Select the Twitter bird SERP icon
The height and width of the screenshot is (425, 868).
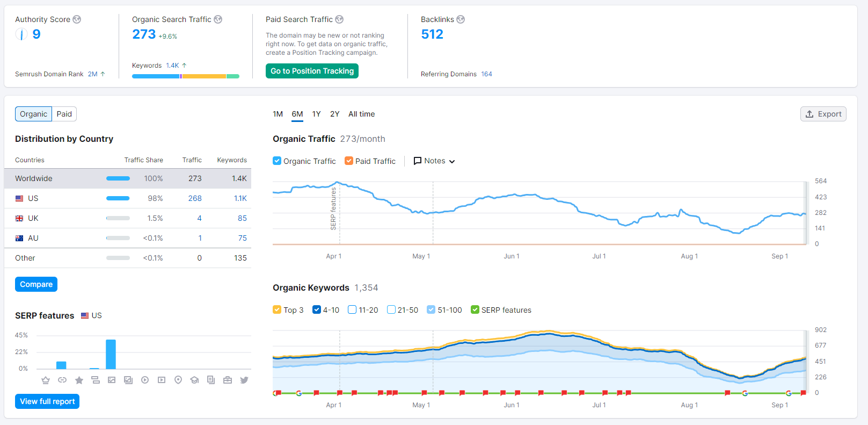click(244, 380)
